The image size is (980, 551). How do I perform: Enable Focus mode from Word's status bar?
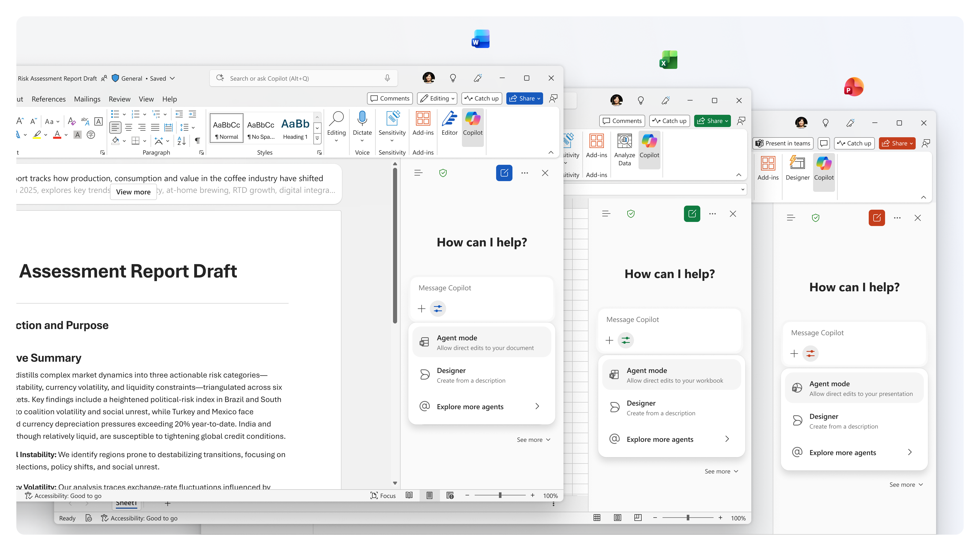pos(383,495)
